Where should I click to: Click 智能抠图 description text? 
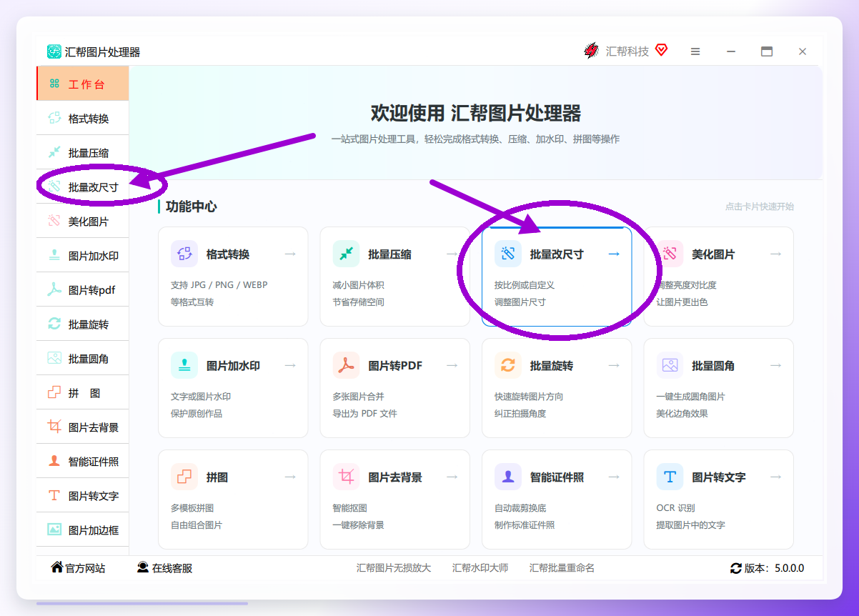[349, 507]
